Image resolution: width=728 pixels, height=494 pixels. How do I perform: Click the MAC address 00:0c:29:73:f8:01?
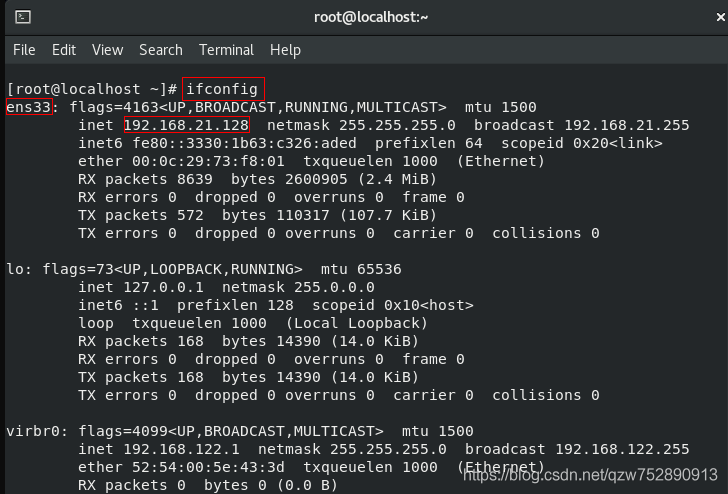point(208,161)
